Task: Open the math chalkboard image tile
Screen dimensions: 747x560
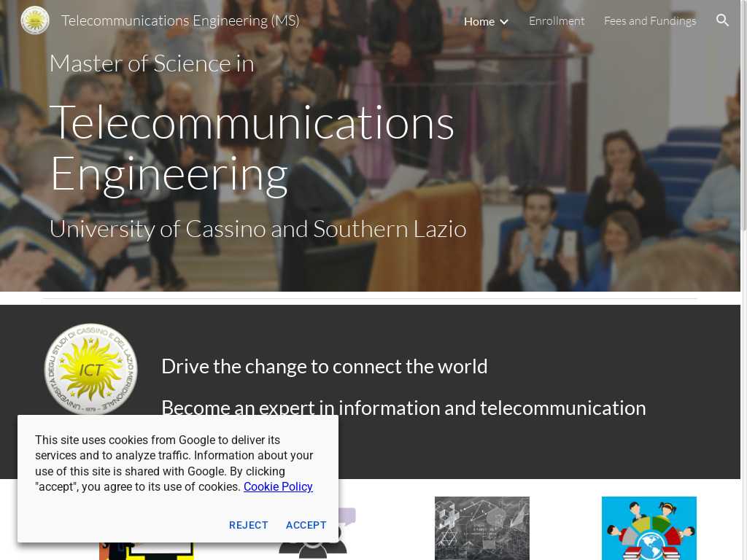Action: [x=481, y=528]
